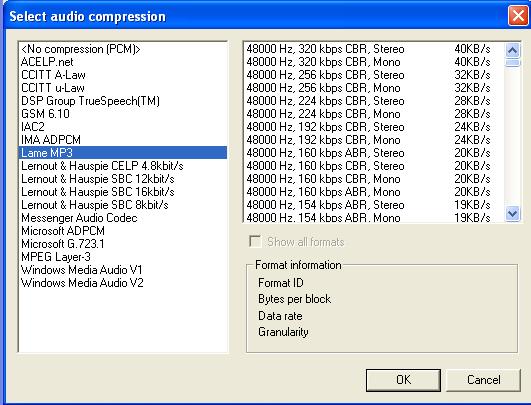Screen dimensions: 531x405
Task: Select 48000 Hz, 320 kbps CBR, Stereo format
Action: pyautogui.click(x=374, y=49)
